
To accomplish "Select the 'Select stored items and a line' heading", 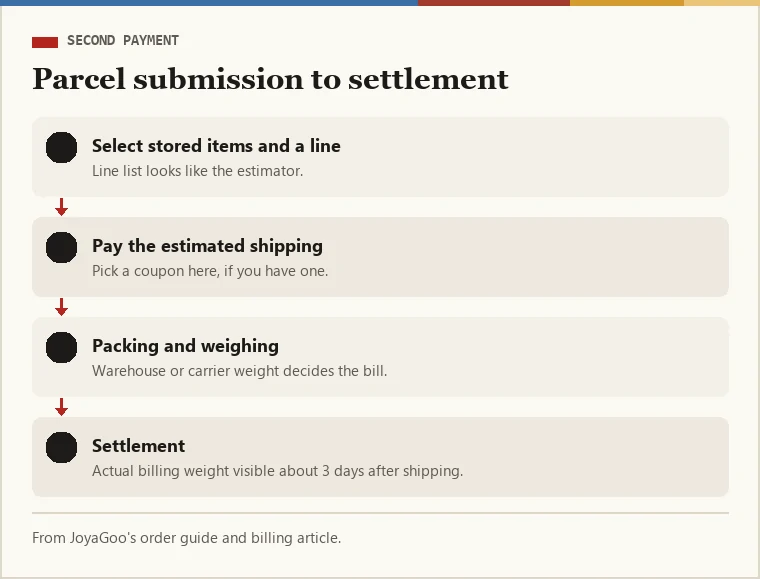I will click(216, 146).
